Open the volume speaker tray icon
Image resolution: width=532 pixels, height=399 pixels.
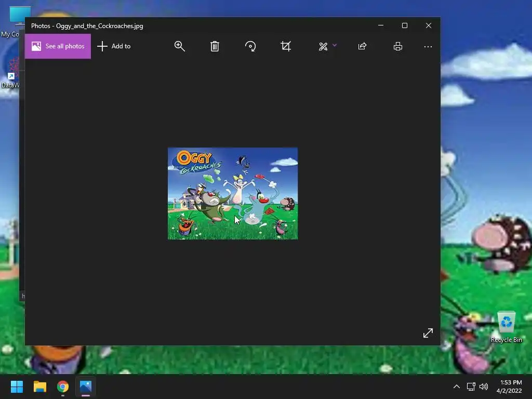[484, 387]
